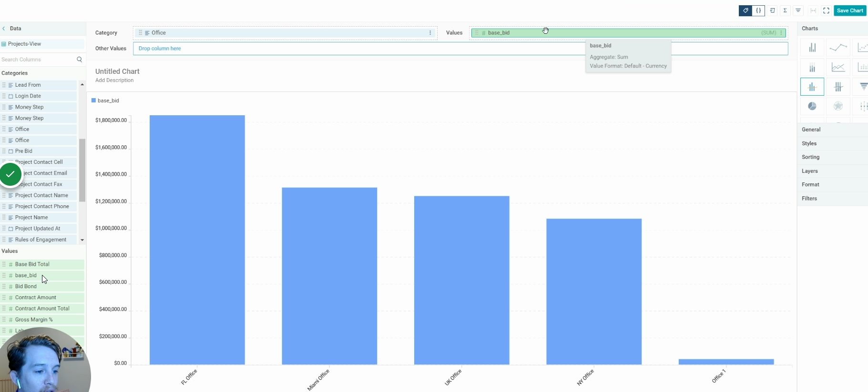Click the fullscreen expand icon
This screenshot has width=868, height=392.
click(x=826, y=10)
